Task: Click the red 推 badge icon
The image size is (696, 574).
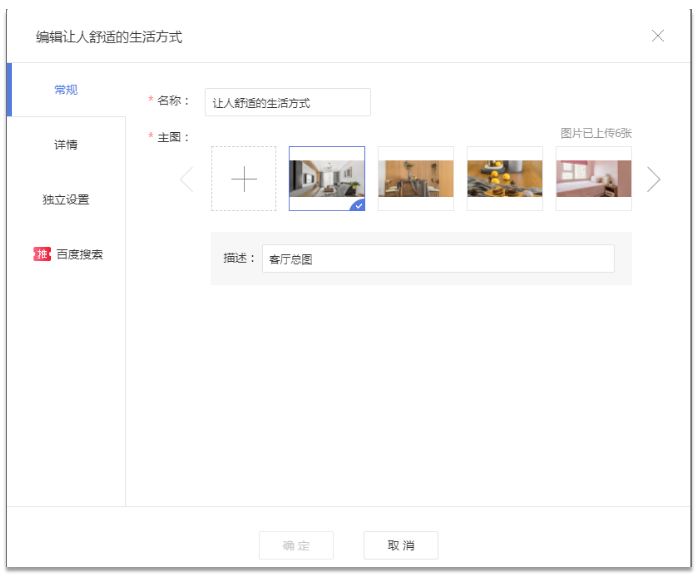Action: (x=42, y=254)
